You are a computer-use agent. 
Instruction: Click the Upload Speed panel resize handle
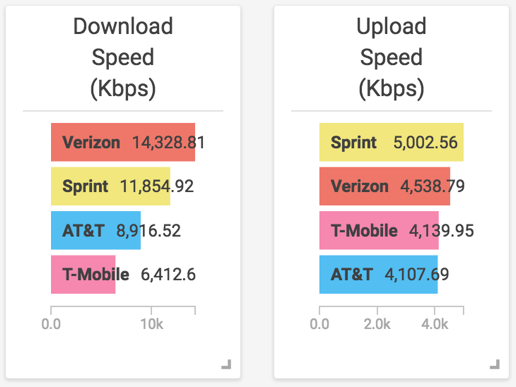495,364
